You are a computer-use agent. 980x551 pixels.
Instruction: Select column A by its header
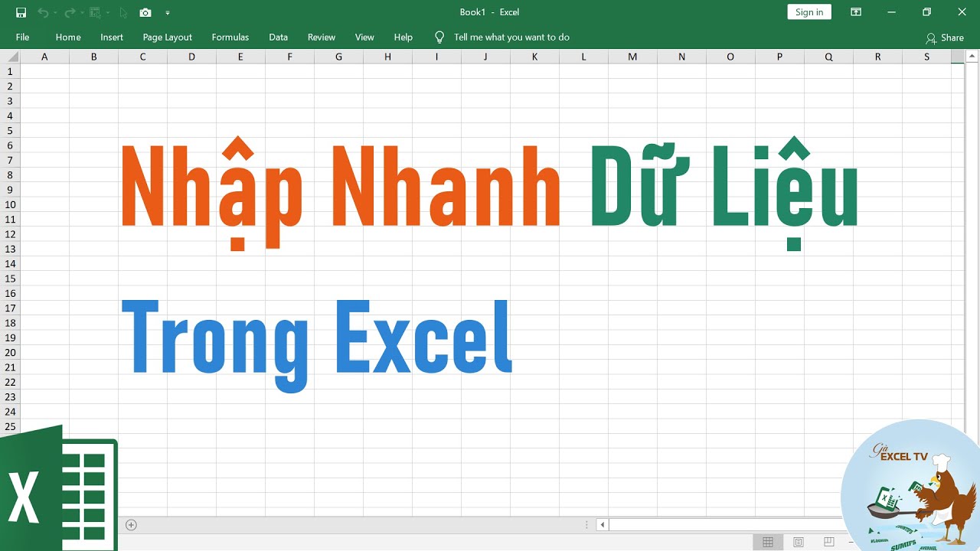click(x=44, y=57)
